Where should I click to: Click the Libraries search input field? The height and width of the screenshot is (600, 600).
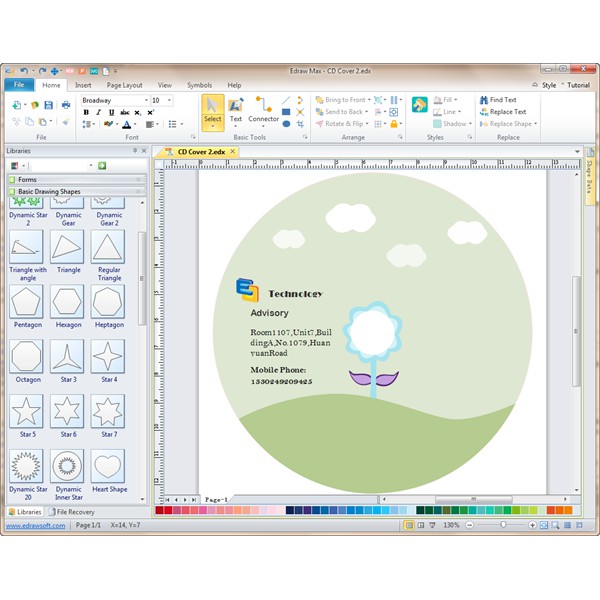(x=59, y=166)
